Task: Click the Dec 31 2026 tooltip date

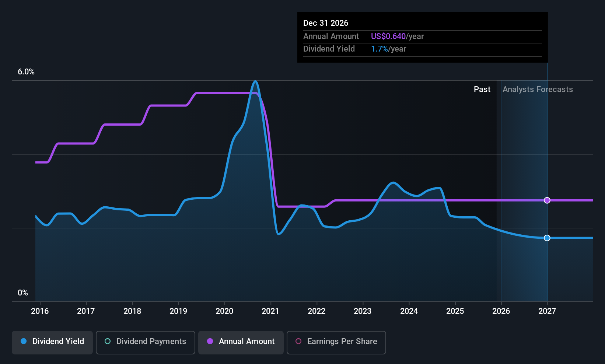Action: (x=326, y=23)
